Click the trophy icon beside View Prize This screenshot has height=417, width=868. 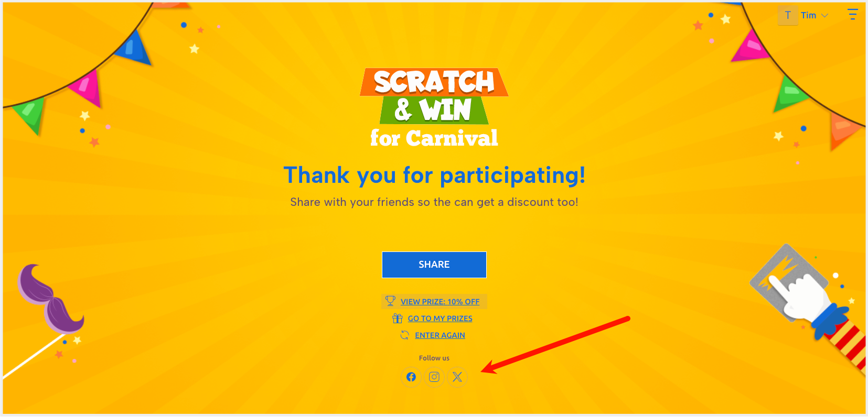[x=390, y=301]
